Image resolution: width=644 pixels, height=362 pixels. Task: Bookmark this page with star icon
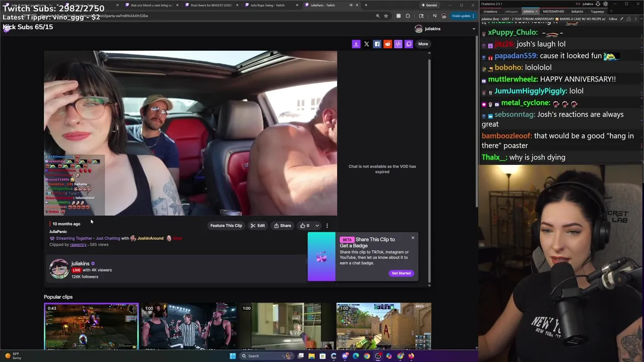[x=386, y=16]
